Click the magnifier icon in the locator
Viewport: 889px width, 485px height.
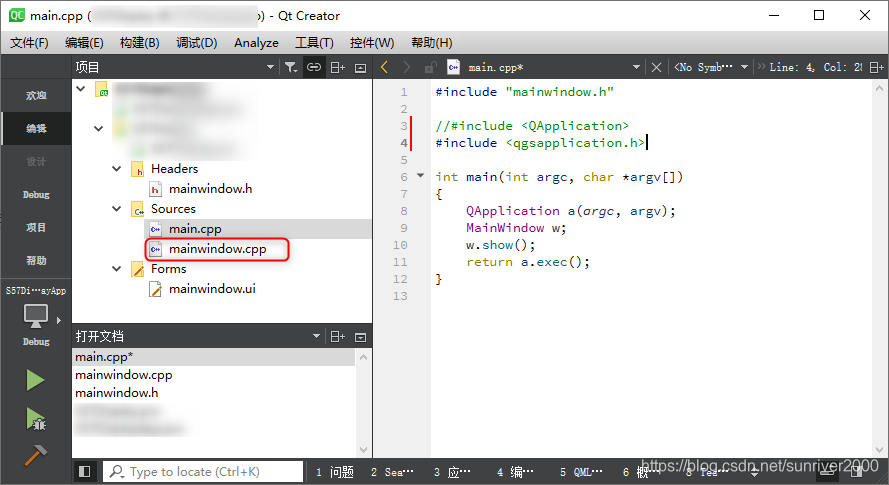pyautogui.click(x=117, y=471)
